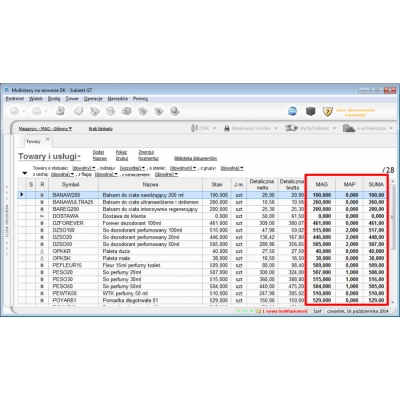Click the dark cube icon in toolbar
This screenshot has width=400, height=400.
pos(310,111)
